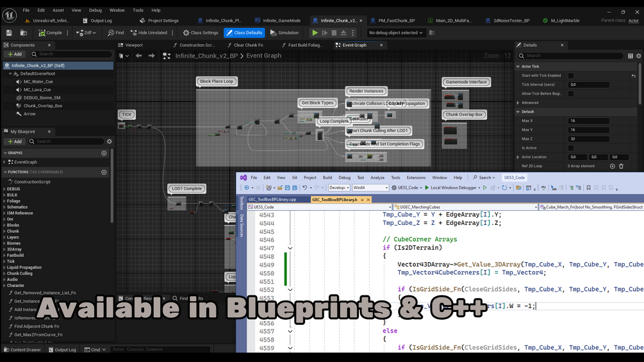This screenshot has height=362, width=644.
Task: Add a new graph with plus icon
Action: coord(104,153)
